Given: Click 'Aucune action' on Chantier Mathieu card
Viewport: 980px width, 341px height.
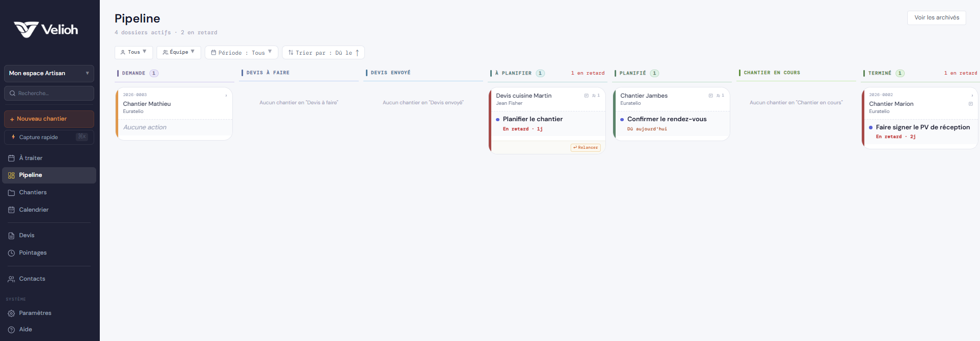Looking at the screenshot, I should point(145,127).
